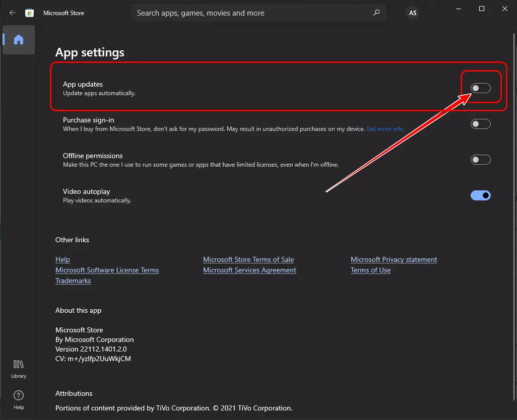The height and width of the screenshot is (420, 517).
Task: Minimize the Microsoft Store window
Action: (x=459, y=9)
